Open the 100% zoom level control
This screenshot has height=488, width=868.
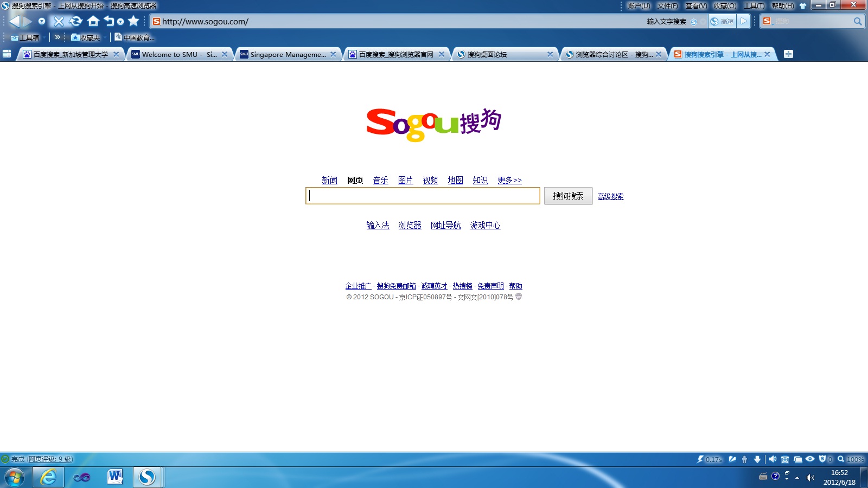tap(851, 459)
